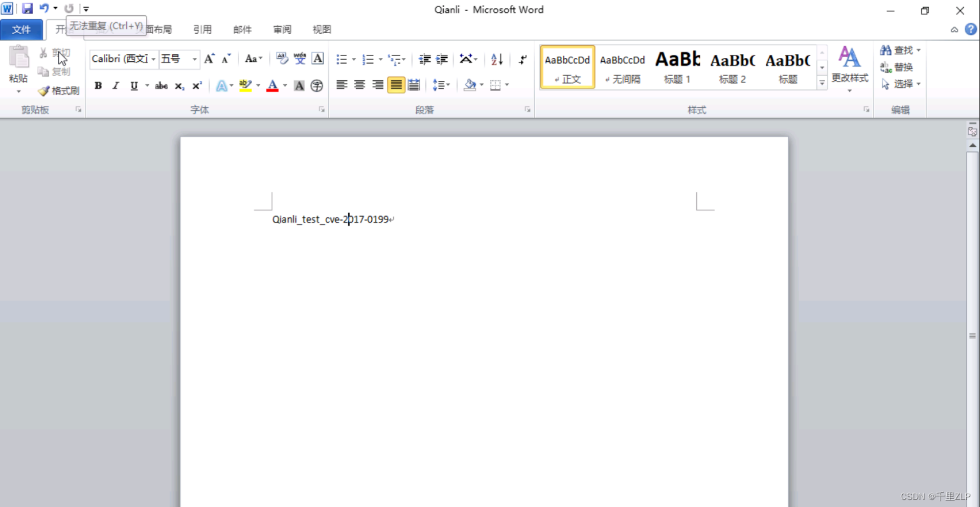Click the Align Left icon
This screenshot has height=507, width=980.
pyautogui.click(x=341, y=85)
